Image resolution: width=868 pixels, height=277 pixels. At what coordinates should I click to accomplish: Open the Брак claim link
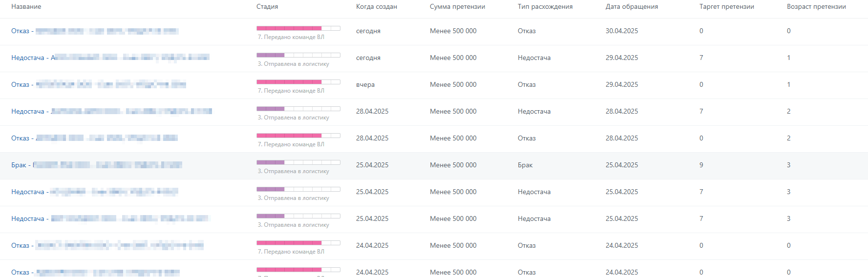pyautogui.click(x=97, y=165)
